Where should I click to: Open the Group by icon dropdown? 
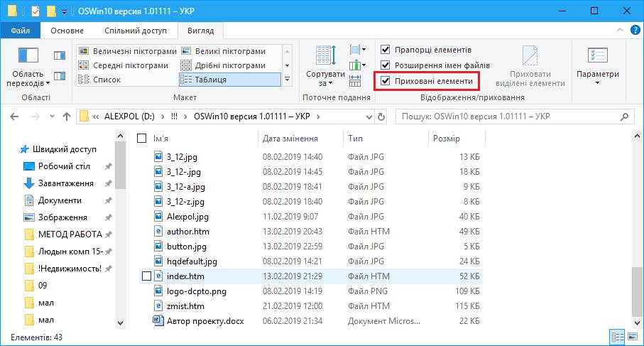pyautogui.click(x=357, y=50)
